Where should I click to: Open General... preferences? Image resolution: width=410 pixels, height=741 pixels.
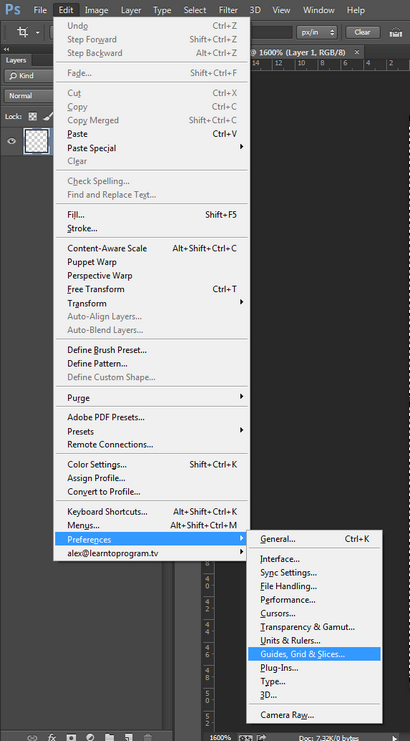(314, 539)
